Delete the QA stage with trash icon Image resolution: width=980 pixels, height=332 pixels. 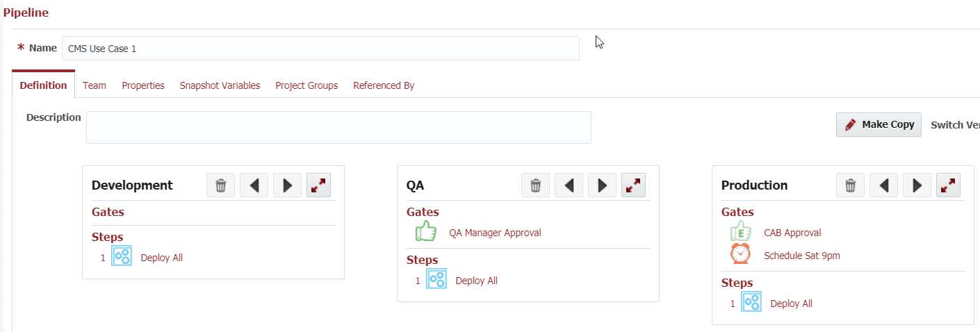536,185
